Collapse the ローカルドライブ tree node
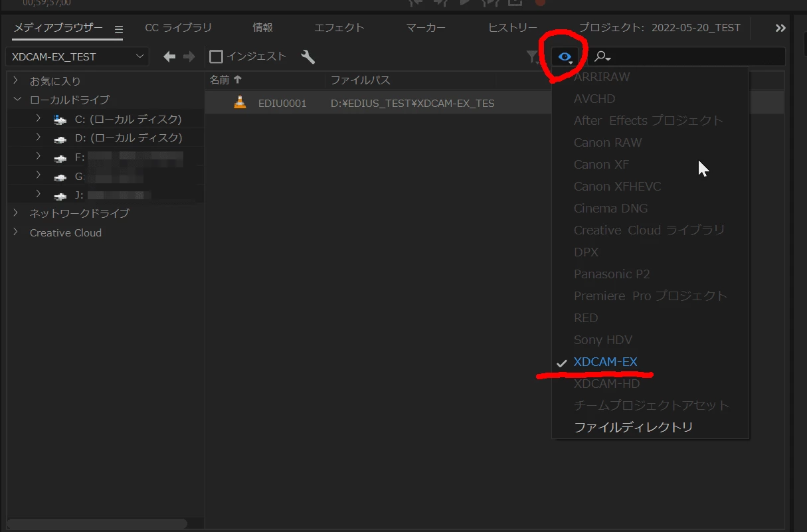807x532 pixels. pos(16,100)
